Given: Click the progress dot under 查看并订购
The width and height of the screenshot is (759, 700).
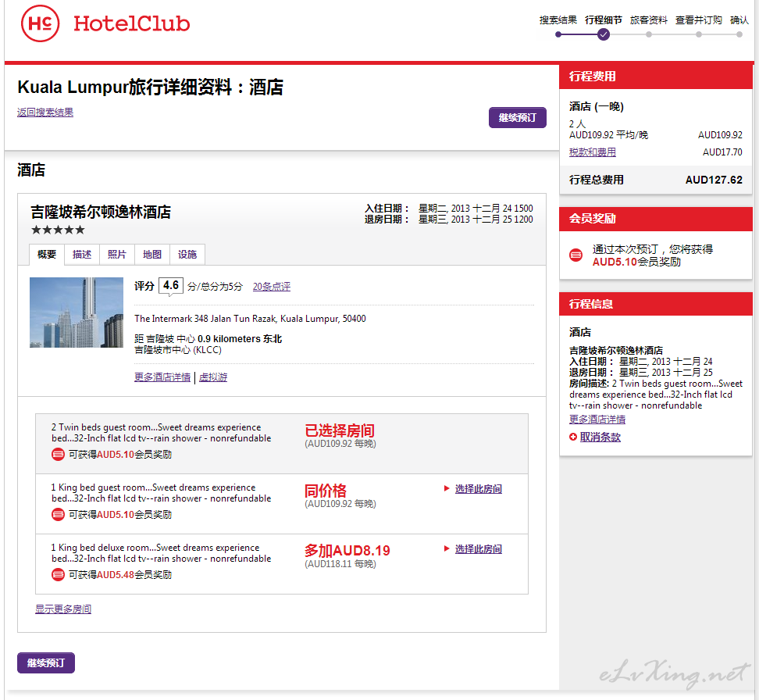Looking at the screenshot, I should click(699, 34).
